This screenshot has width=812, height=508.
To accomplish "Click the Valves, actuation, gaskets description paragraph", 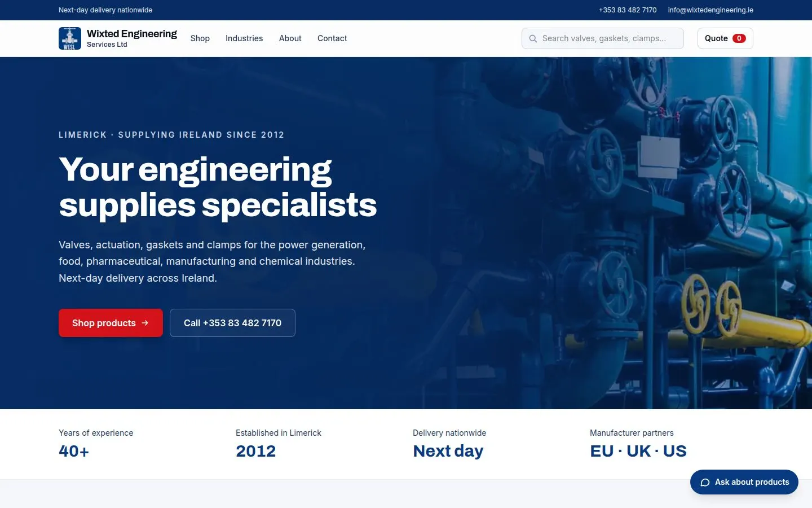I will pyautogui.click(x=212, y=261).
